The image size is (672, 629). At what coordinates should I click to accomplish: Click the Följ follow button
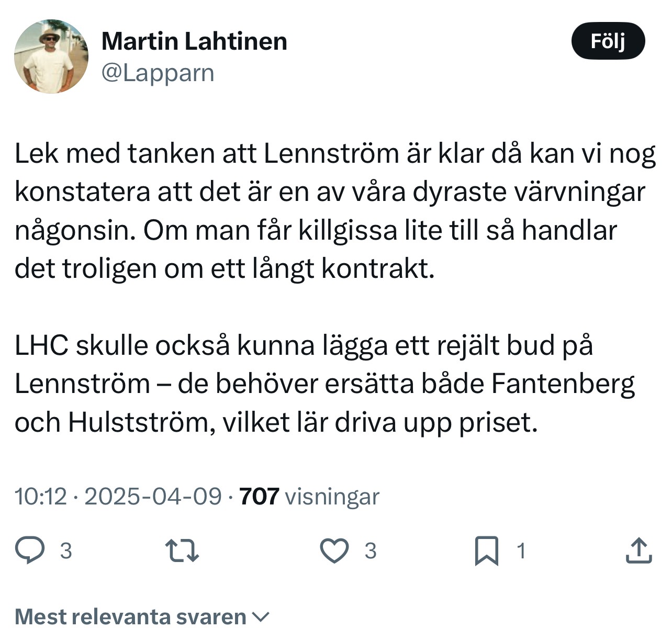click(608, 41)
